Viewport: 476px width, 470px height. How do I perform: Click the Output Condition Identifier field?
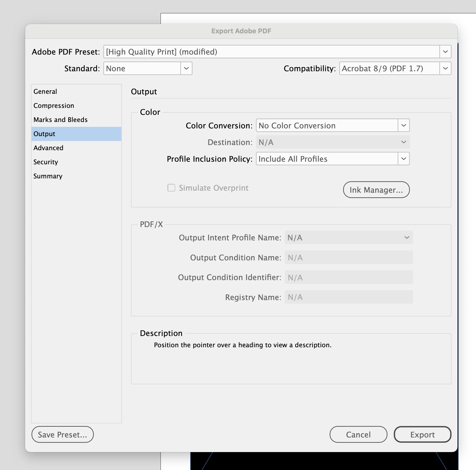(349, 277)
